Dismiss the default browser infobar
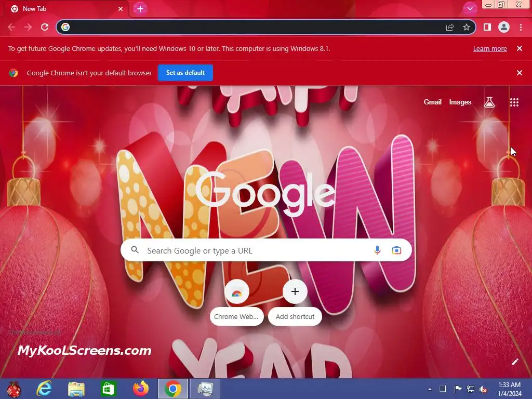The image size is (532, 399). coord(520,73)
